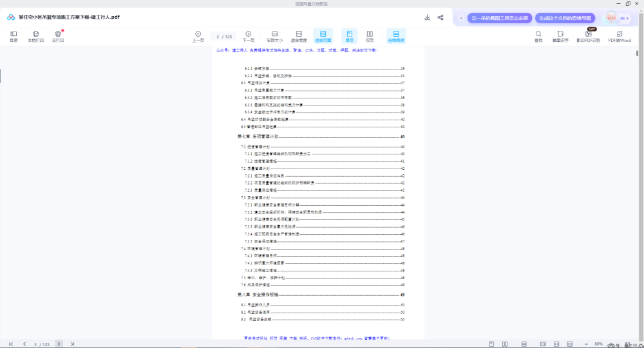Click fit width icon in status bar

556,344
